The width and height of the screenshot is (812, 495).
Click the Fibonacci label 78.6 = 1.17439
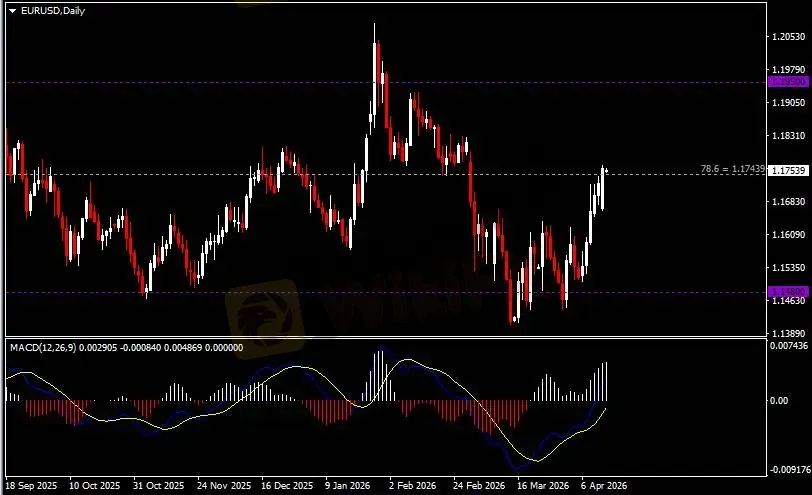[733, 169]
